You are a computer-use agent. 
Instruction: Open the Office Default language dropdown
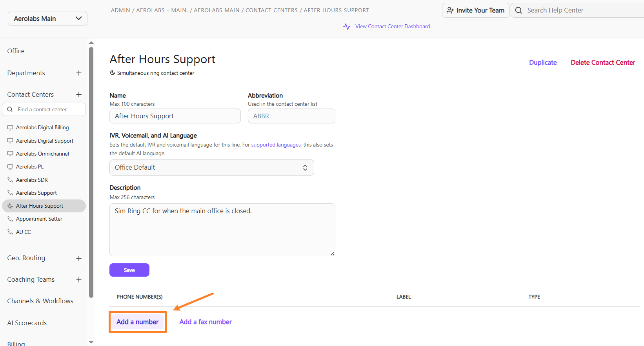point(212,167)
